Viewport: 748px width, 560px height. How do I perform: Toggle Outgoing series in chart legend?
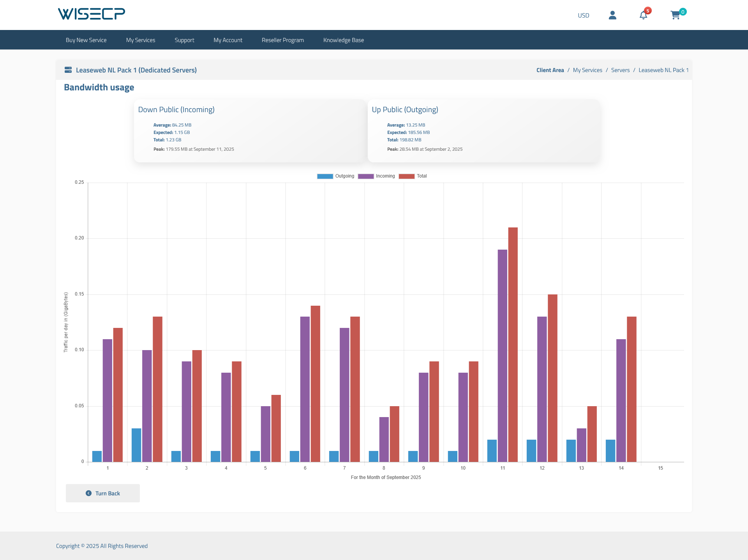click(344, 176)
